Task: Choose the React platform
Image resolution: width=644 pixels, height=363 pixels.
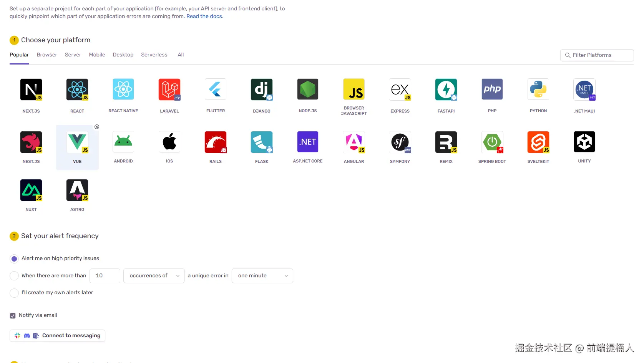Action: coord(77,89)
